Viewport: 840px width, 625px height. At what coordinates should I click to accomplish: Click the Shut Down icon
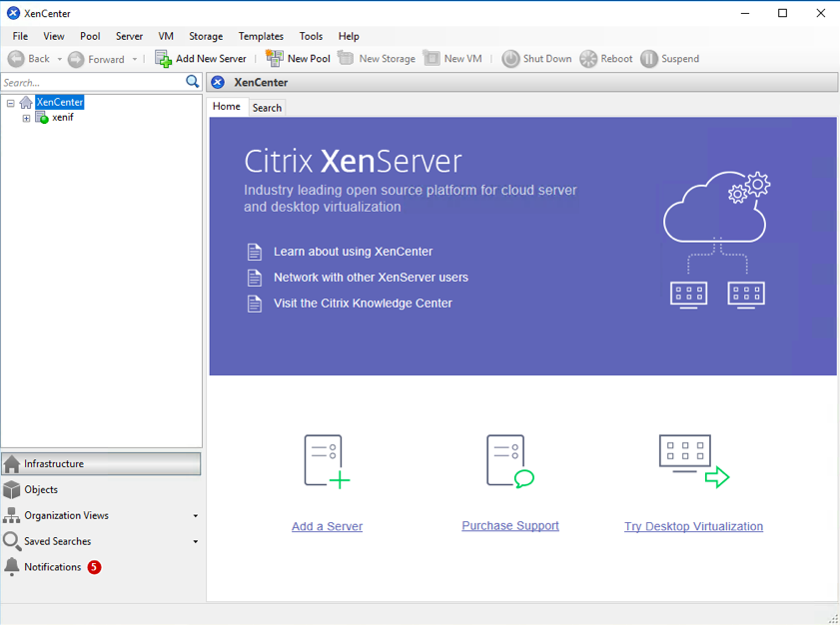(512, 58)
